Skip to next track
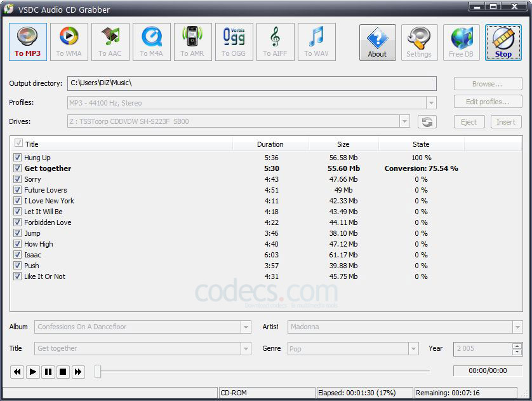The width and height of the screenshot is (532, 401). pyautogui.click(x=78, y=372)
